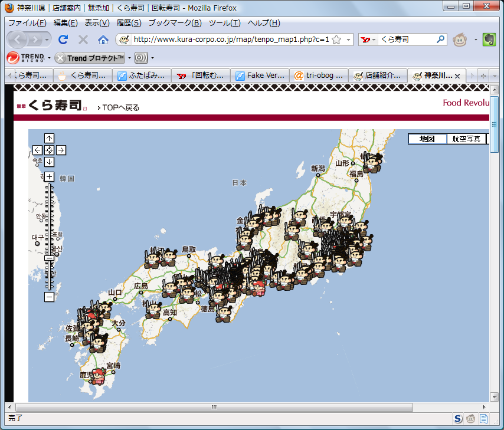Open the Trend Micro logo dropdown

(x=49, y=58)
